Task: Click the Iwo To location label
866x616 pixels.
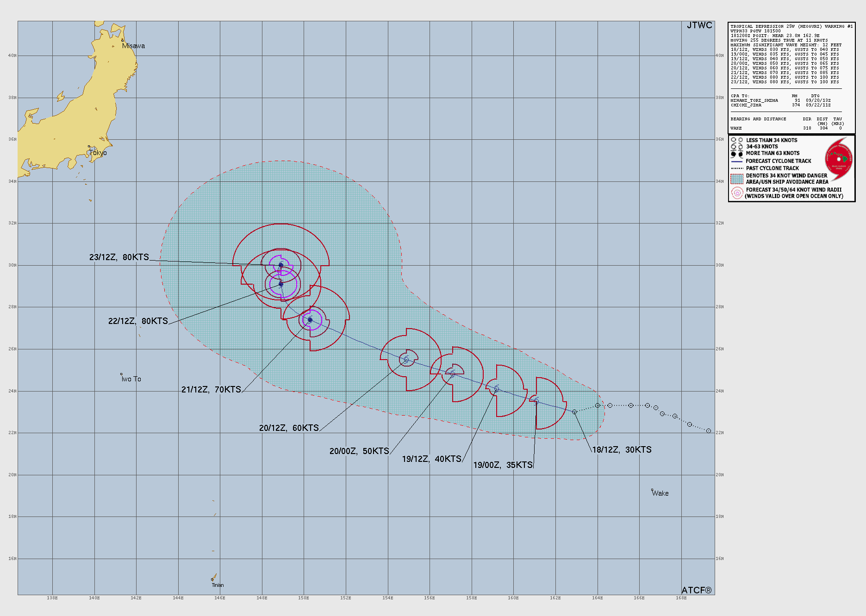Action: coord(131,379)
